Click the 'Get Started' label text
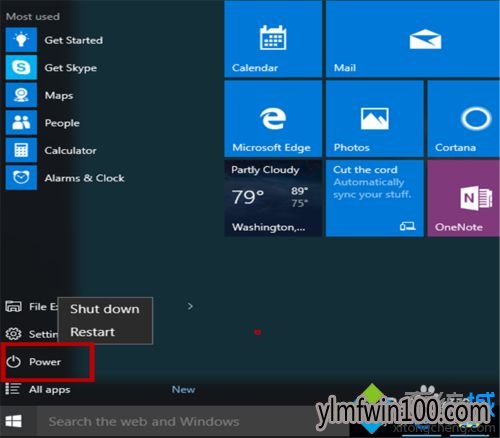Viewport: 500px width, 438px height. [74, 40]
